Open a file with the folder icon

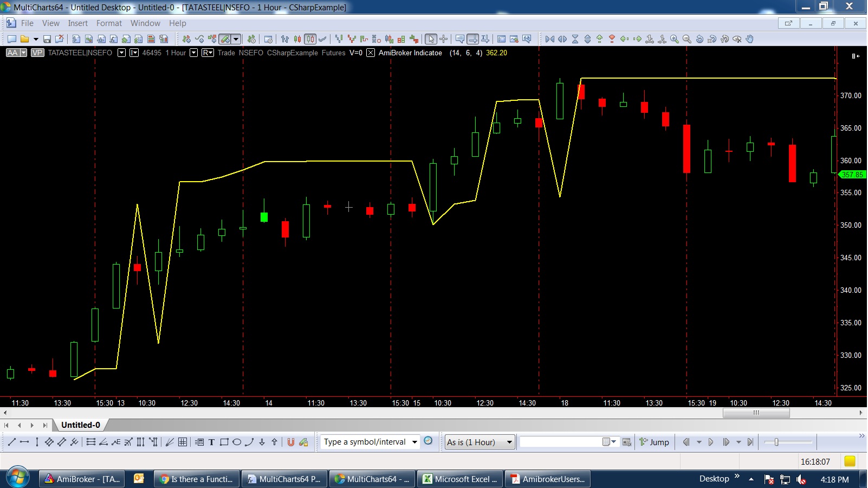tap(24, 39)
